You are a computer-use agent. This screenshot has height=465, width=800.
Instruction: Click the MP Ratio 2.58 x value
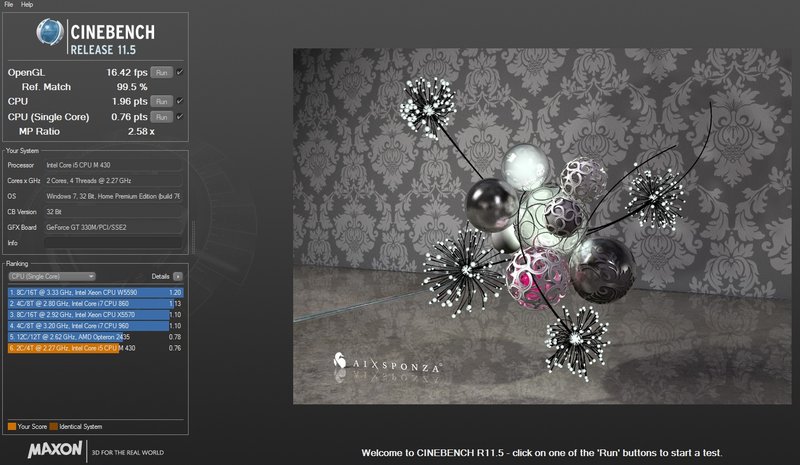tap(141, 132)
